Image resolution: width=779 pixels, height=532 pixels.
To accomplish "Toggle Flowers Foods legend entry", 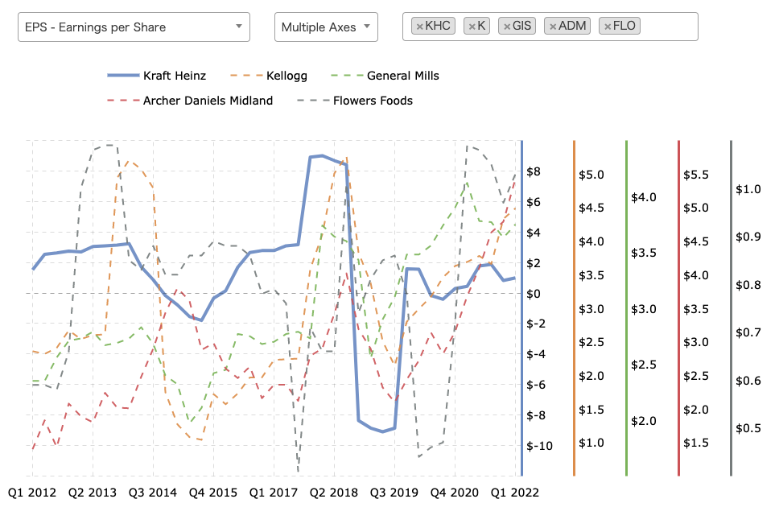I will click(355, 101).
